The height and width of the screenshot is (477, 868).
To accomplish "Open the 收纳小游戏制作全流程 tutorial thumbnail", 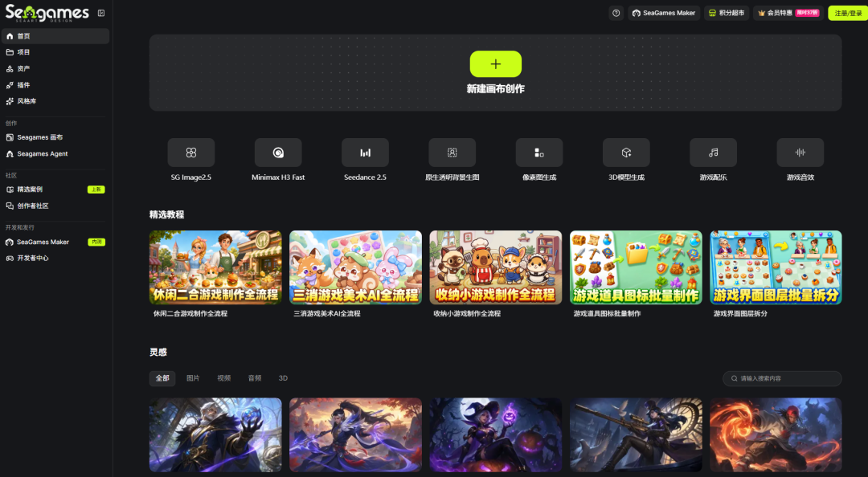I will (495, 267).
